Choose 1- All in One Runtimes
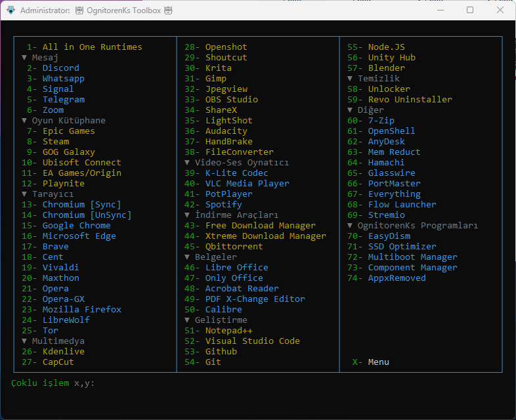The image size is (516, 420). pyautogui.click(x=85, y=47)
